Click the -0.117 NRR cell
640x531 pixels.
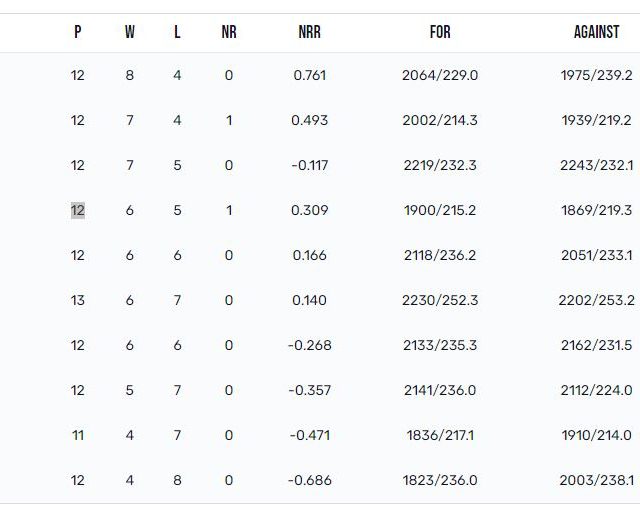tap(309, 165)
